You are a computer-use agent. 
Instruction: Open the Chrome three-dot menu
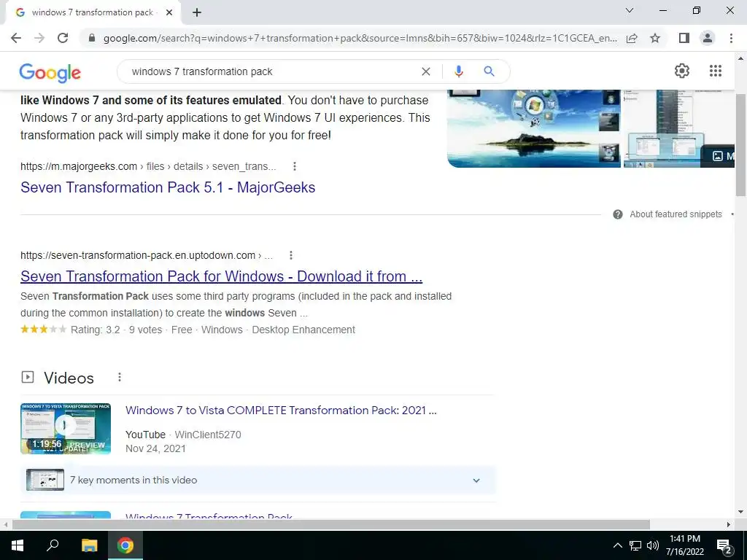731,38
